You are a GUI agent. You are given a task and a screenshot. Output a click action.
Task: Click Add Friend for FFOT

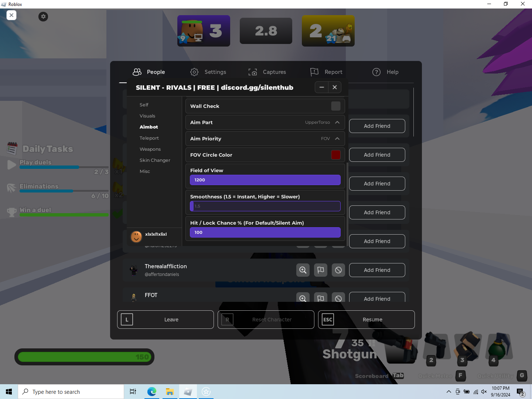tap(377, 297)
